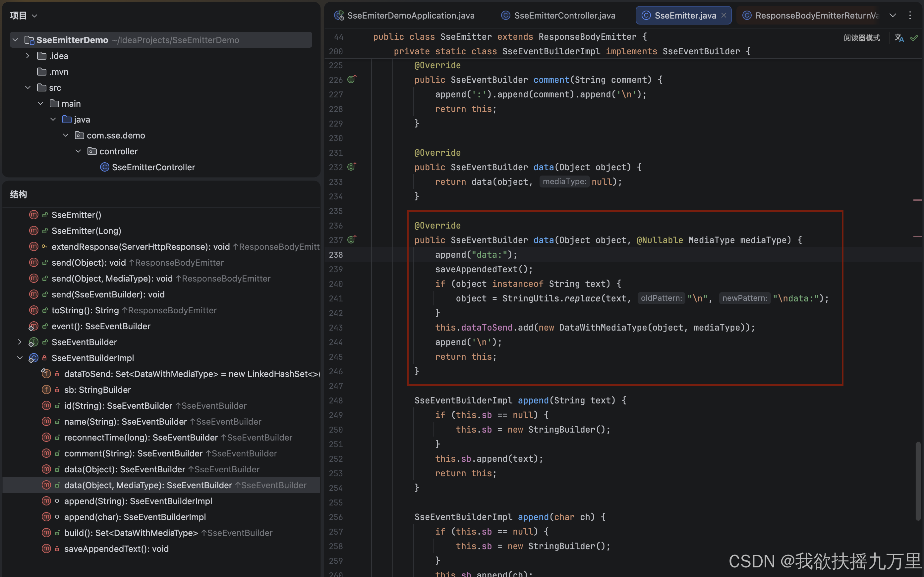Collapse the controller package node
Viewport: 924px width, 577px height.
pos(78,151)
